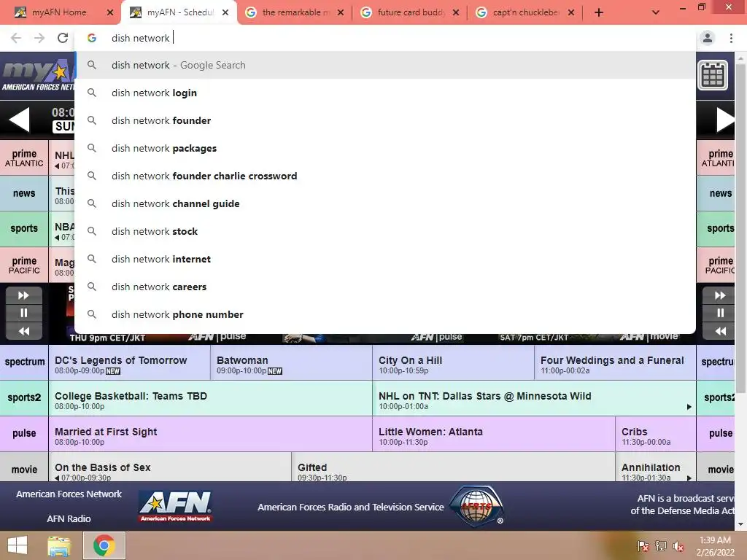Pause the left promo slideshow
The width and height of the screenshot is (747, 560).
[24, 313]
